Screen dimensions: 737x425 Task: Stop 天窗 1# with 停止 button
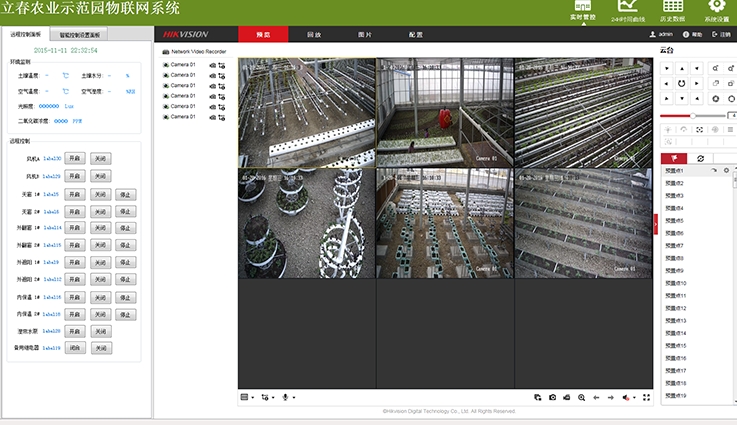(125, 194)
